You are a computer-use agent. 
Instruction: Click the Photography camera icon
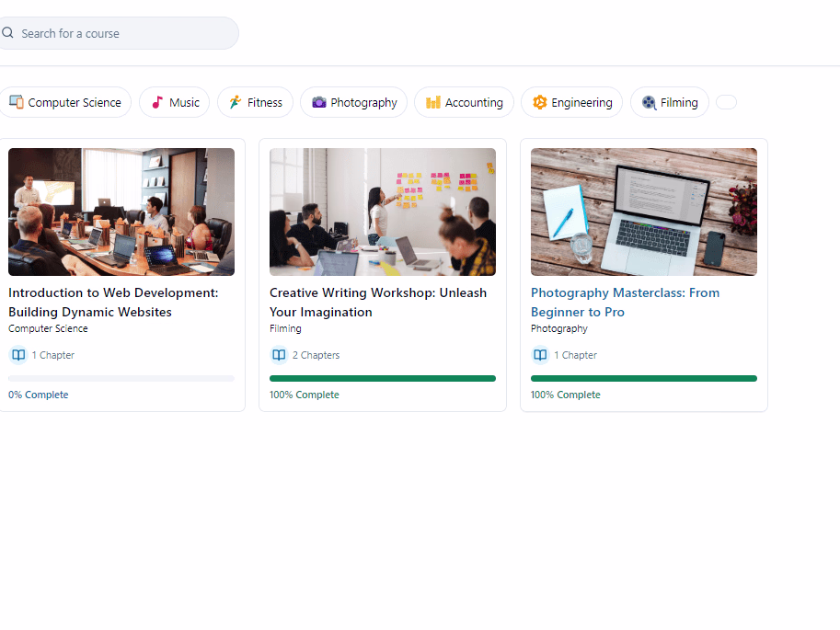319,102
